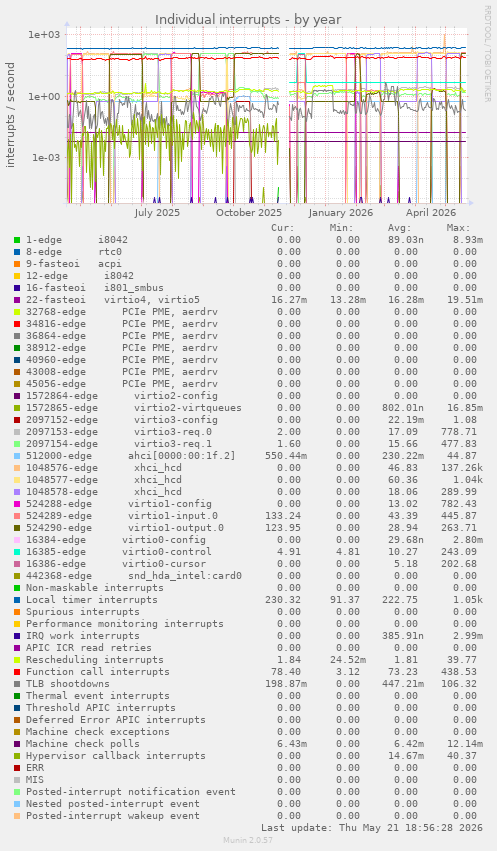This screenshot has height=851, width=497.
Task: Select the 'Rescheduling interrupts' legend label
Action: point(94,659)
